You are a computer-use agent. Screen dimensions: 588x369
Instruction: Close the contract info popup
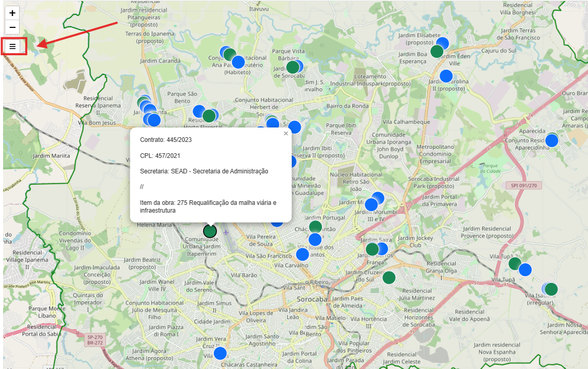coord(286,134)
